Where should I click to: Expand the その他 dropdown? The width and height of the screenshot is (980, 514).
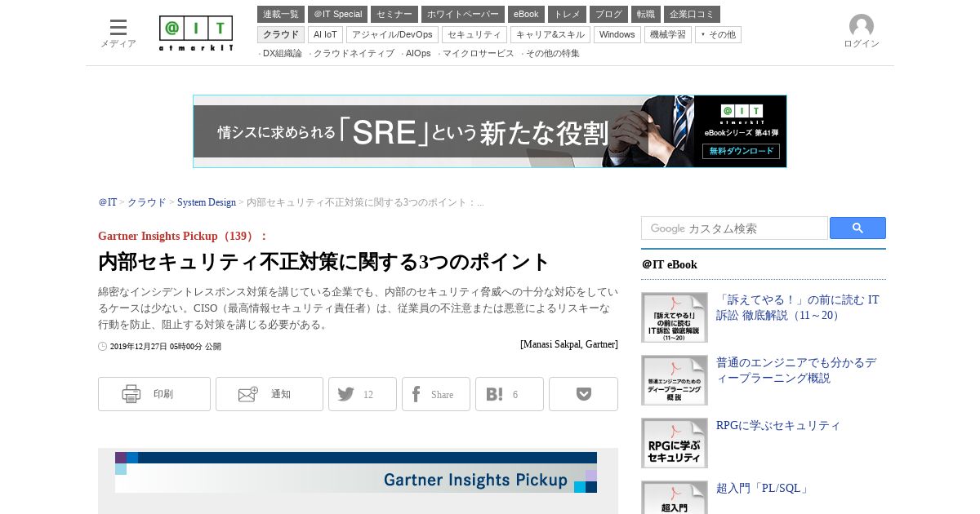[x=718, y=34]
